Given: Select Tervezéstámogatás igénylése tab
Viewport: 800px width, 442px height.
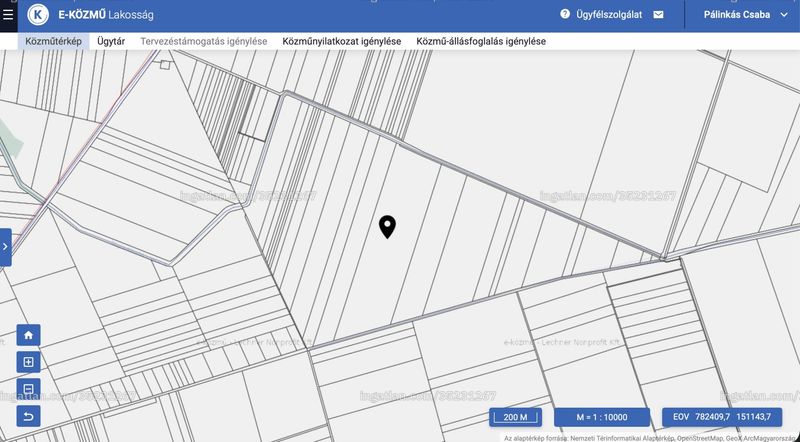Looking at the screenshot, I should (x=204, y=41).
